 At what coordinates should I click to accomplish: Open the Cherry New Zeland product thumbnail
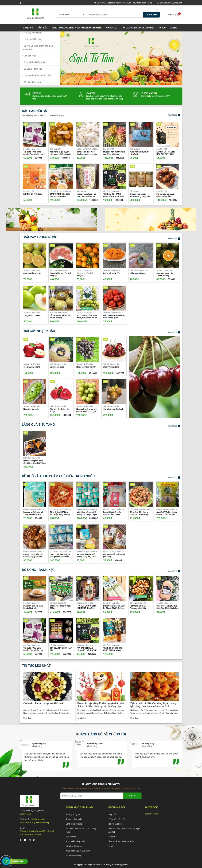(114, 349)
